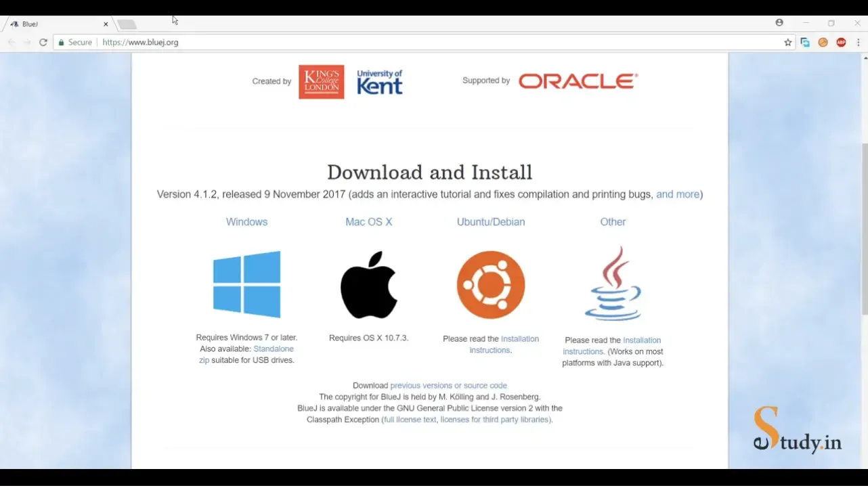Go forward with the browser forward arrow
Viewport: 868px width, 490px height.
[x=27, y=43]
